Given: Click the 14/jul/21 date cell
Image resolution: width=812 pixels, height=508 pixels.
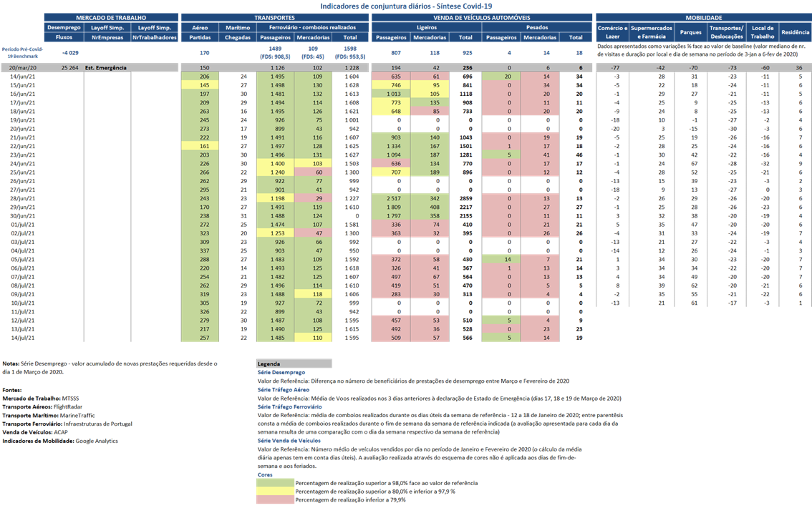Looking at the screenshot, I should point(23,338).
